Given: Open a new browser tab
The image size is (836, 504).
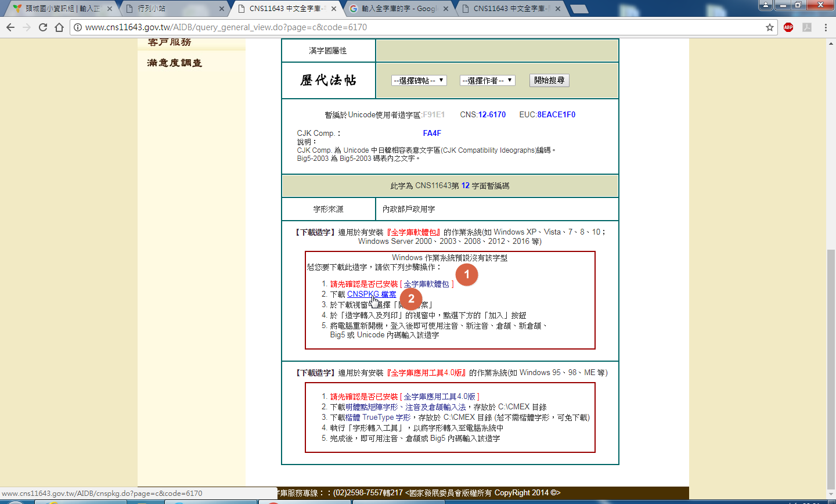Looking at the screenshot, I should click(x=579, y=9).
